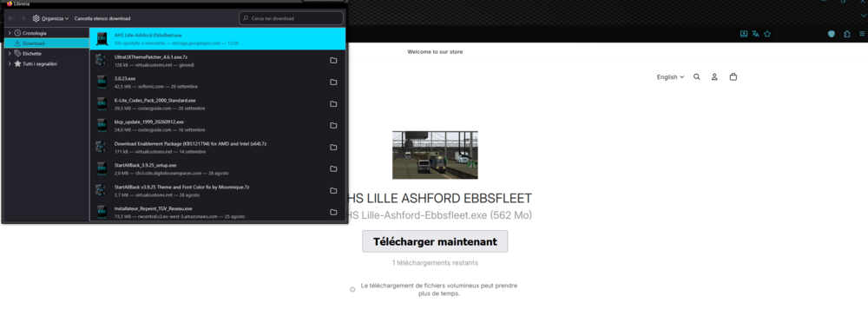The width and height of the screenshot is (868, 316).
Task: Open the store account person icon
Action: pos(714,77)
